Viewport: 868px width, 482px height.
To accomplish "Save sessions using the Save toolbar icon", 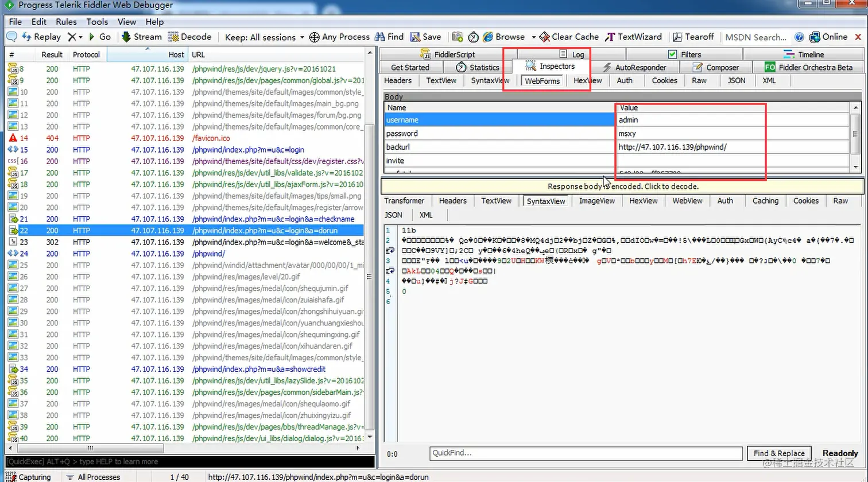I will [425, 37].
